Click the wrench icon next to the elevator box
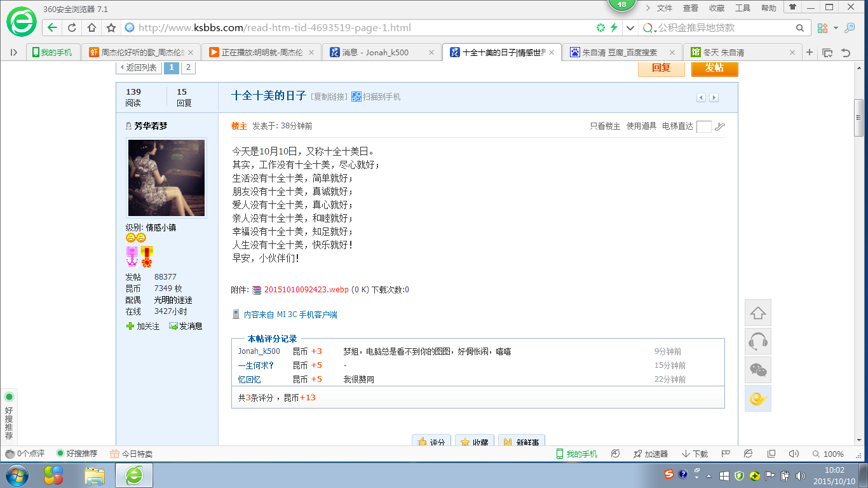Viewport: 868px width, 488px height. 720,126
